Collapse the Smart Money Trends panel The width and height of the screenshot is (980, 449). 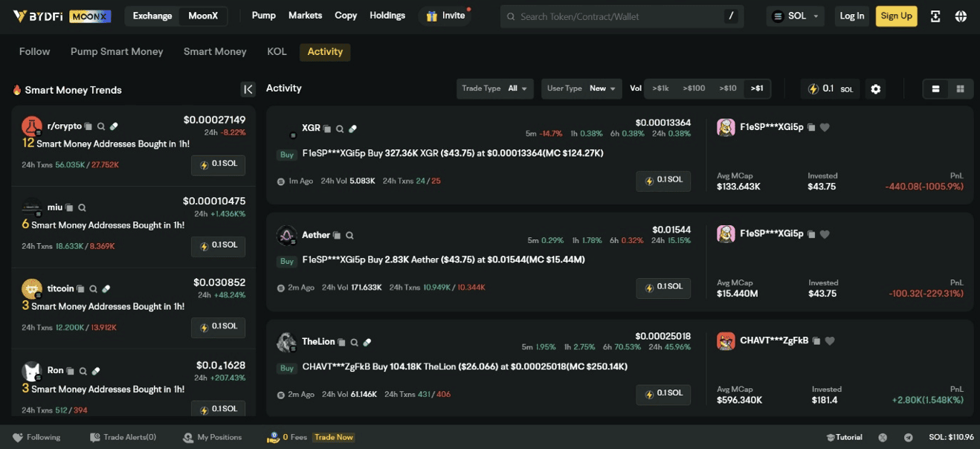click(248, 89)
